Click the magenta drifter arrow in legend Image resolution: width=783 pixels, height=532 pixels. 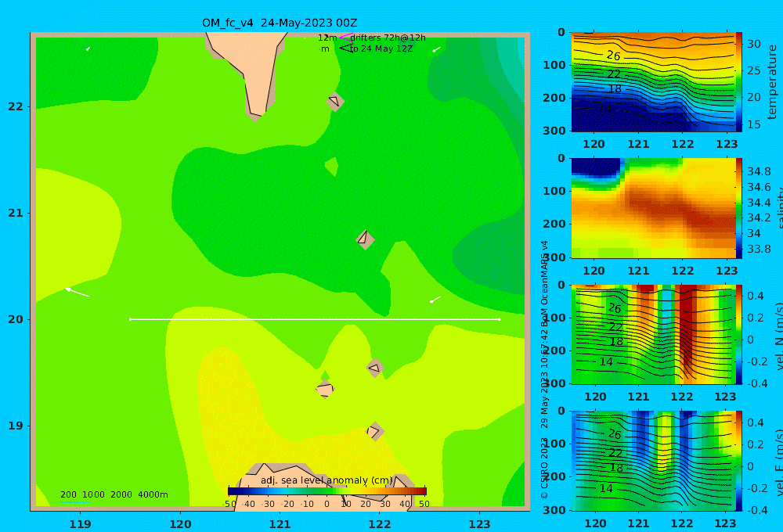click(345, 38)
